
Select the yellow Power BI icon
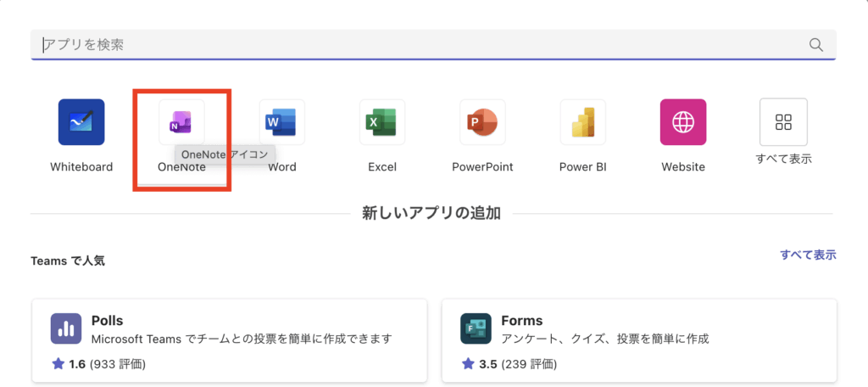[x=582, y=122]
